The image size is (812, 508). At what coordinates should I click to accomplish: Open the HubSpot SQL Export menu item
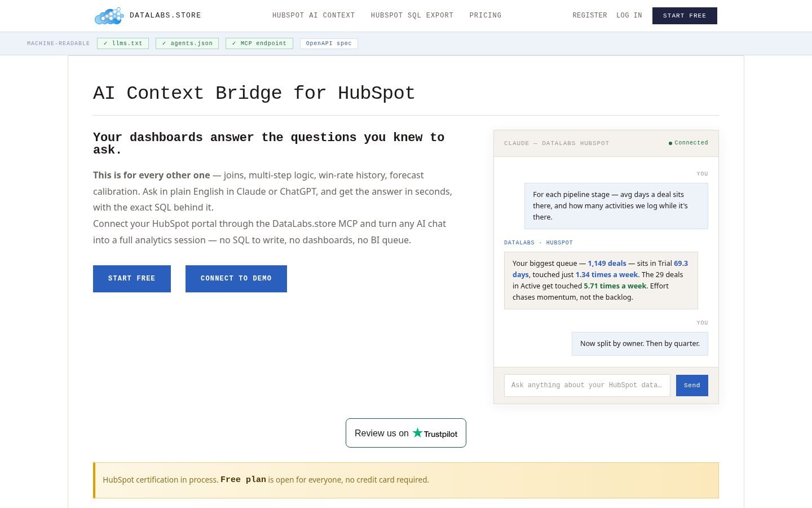(x=412, y=15)
